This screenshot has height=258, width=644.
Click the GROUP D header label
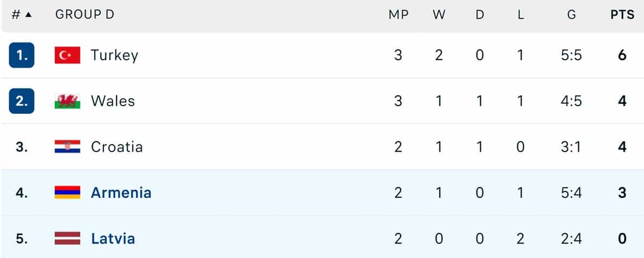pos(85,15)
